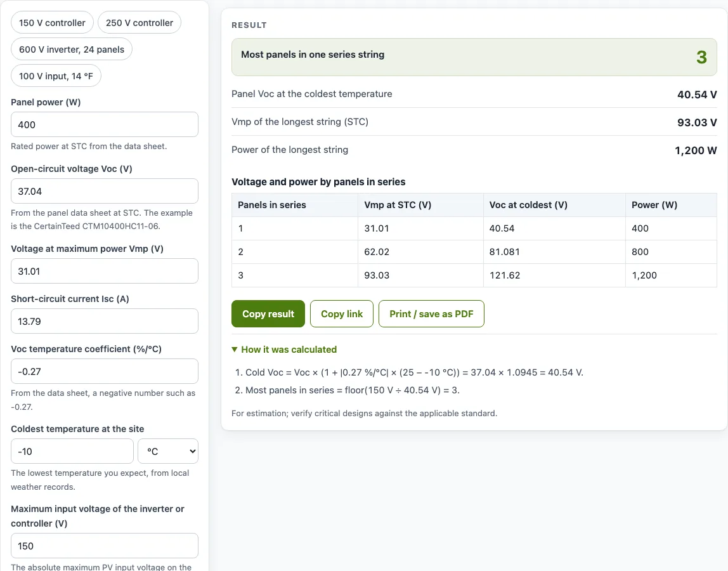728x571 pixels.
Task: Apply the 250 V controller preset
Action: (140, 23)
